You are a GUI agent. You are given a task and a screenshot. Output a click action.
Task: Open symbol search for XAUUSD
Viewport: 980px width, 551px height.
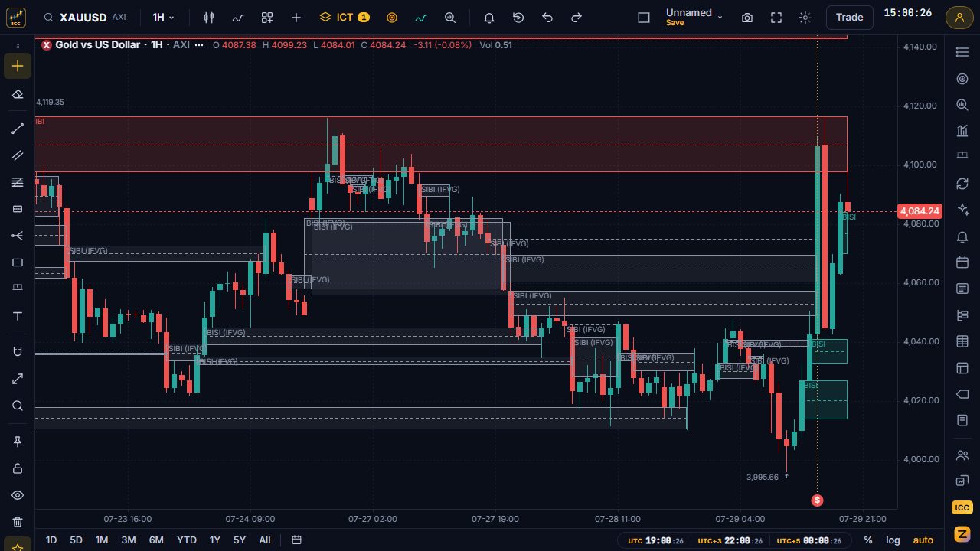point(85,17)
